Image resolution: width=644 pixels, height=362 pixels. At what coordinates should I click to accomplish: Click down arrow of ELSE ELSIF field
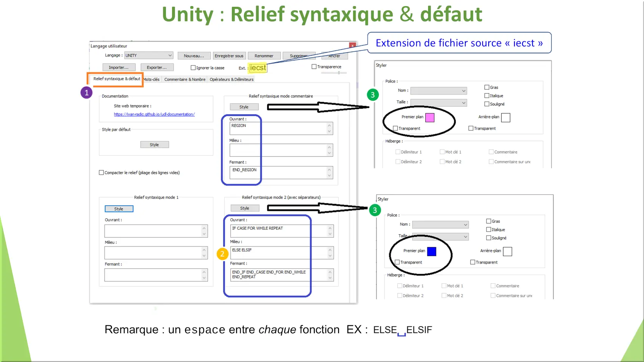coord(330,256)
